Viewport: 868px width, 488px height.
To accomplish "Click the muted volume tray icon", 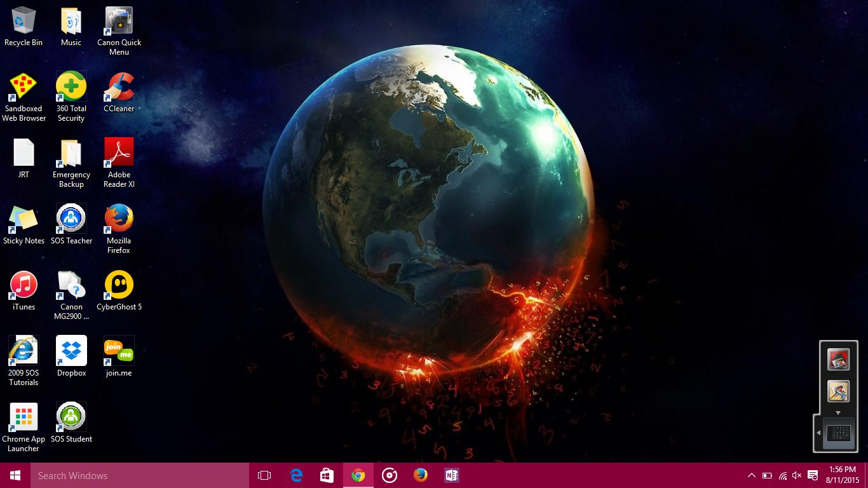I will (x=797, y=475).
